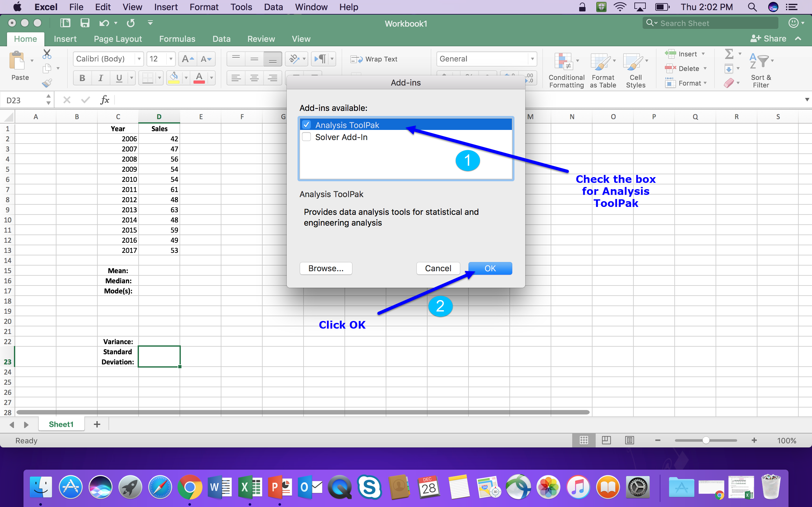Check the Solver Add-In checkbox
This screenshot has width=812, height=507.
(306, 137)
